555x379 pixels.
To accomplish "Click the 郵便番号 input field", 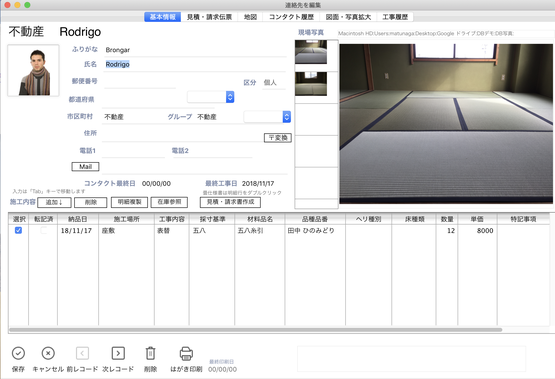I will point(140,81).
